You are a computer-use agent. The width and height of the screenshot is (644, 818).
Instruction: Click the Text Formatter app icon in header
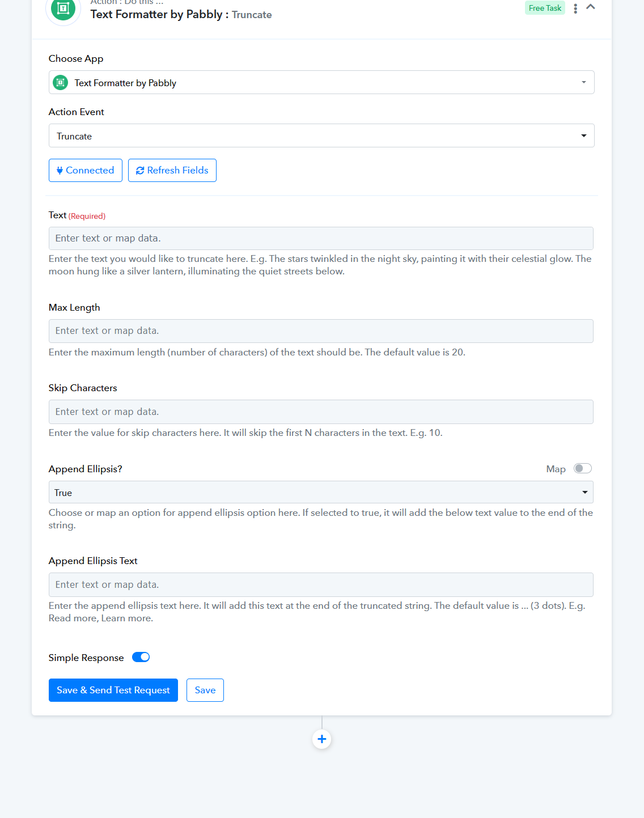tap(63, 9)
